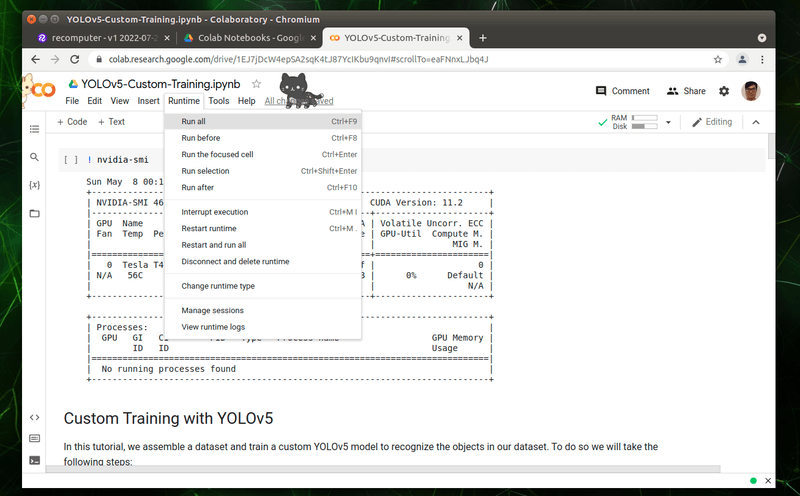Close the YOLOv5-Custom-Training tab
Screen dimensions: 800x496
[x=460, y=38]
